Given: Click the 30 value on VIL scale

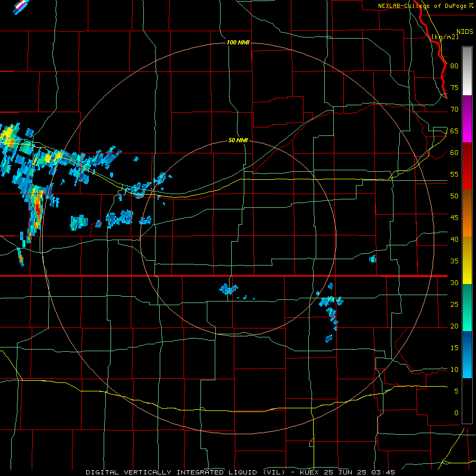Looking at the screenshot, I should click(454, 282).
